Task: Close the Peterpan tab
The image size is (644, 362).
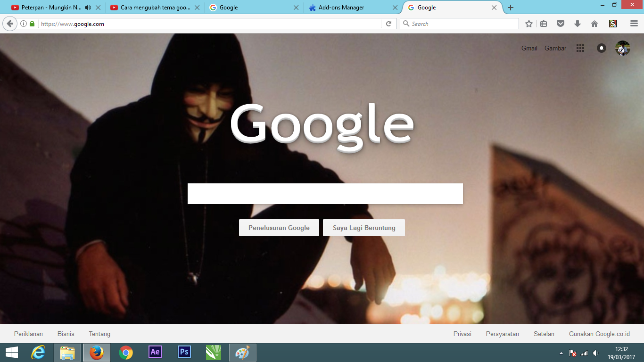Action: [x=98, y=8]
